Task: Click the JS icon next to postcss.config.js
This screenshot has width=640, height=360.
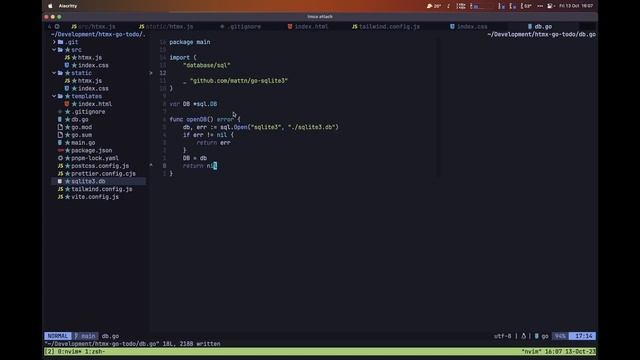Action: (x=60, y=166)
